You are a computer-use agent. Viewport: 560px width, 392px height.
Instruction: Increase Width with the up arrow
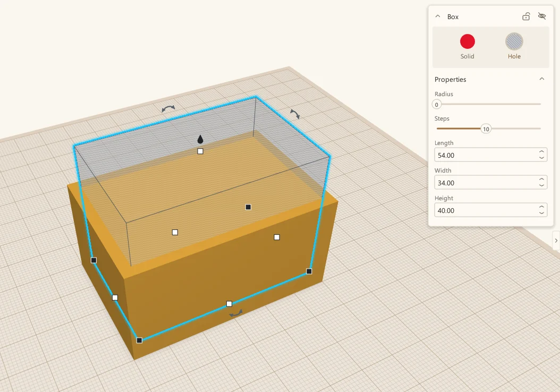click(541, 179)
